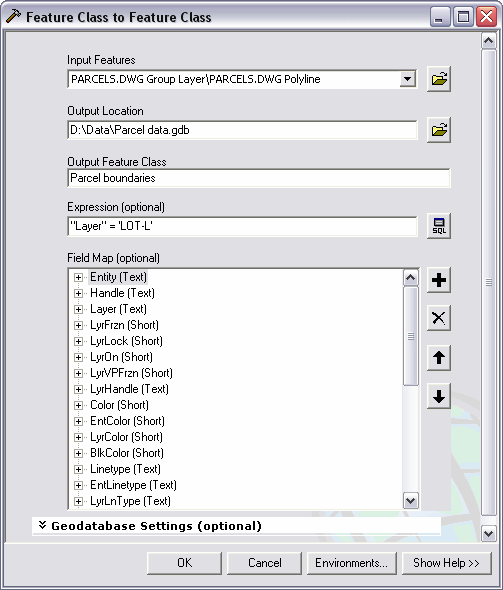Click inside the Output Location field
Screen dimensions: 503x590
(242, 130)
